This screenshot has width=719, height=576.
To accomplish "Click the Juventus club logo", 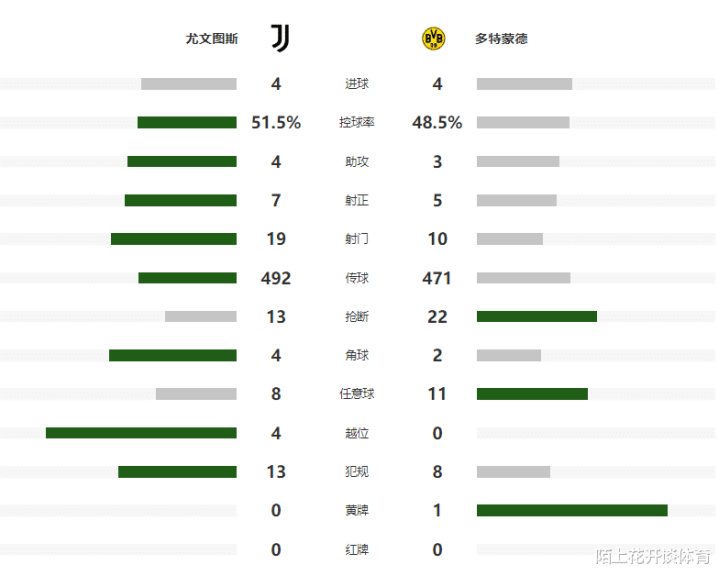I will [x=280, y=39].
